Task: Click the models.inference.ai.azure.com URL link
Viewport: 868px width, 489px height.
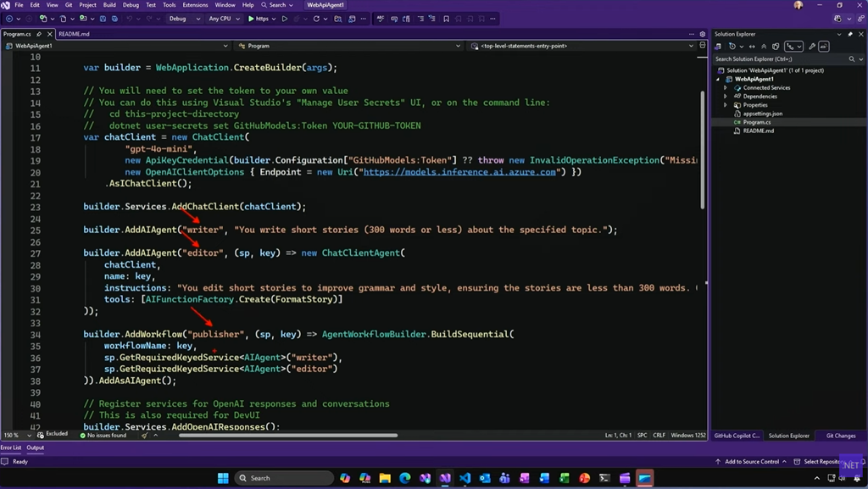Action: (x=459, y=172)
